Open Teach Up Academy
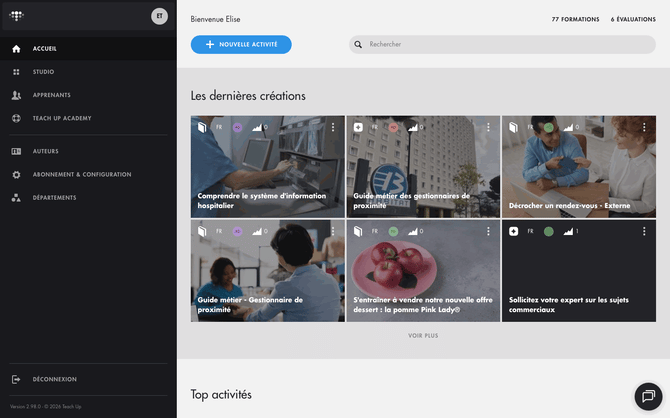Screen dimensions: 670x418 (88, 118)
